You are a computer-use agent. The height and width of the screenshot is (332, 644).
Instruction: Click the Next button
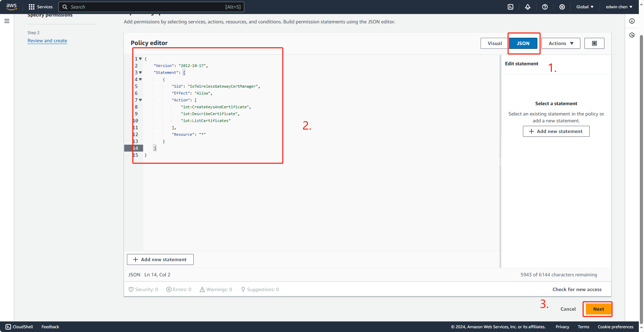[598, 309]
